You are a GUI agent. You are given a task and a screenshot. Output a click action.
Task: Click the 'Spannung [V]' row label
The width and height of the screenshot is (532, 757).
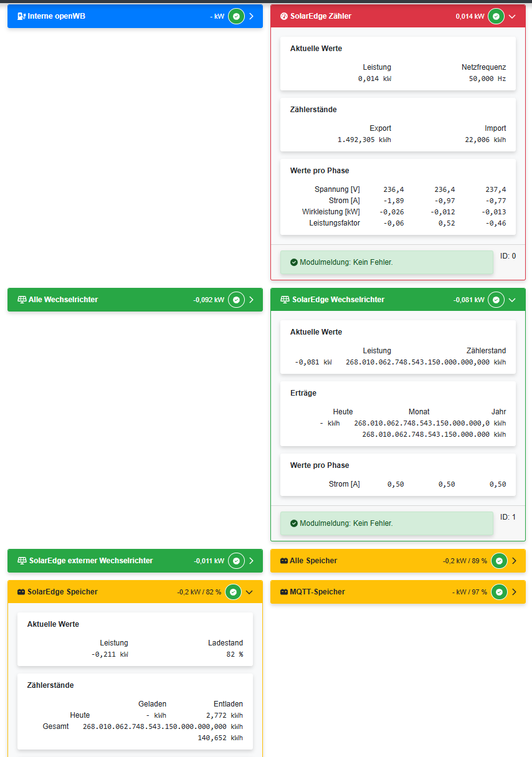pos(338,189)
